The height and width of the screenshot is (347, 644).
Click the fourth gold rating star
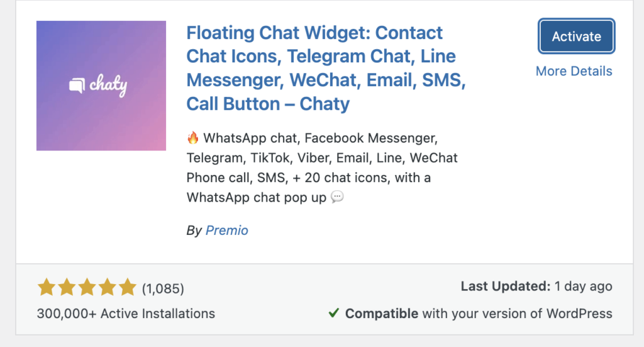[x=107, y=287]
